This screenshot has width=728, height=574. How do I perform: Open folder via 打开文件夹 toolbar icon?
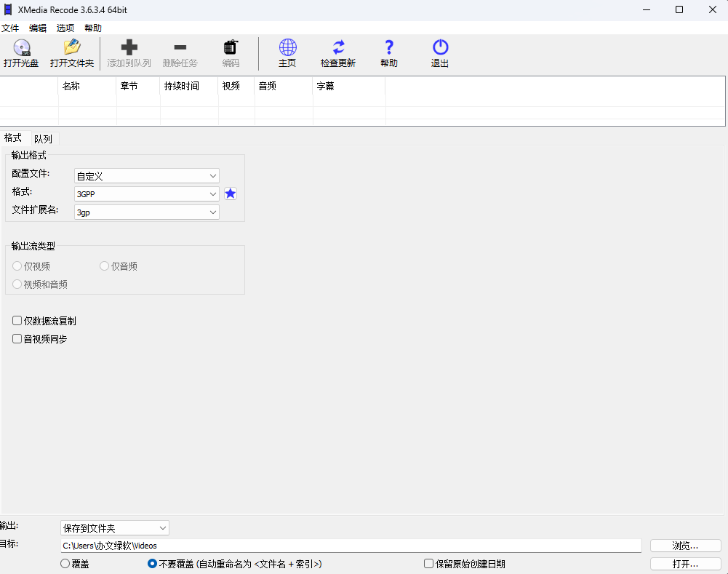(72, 47)
